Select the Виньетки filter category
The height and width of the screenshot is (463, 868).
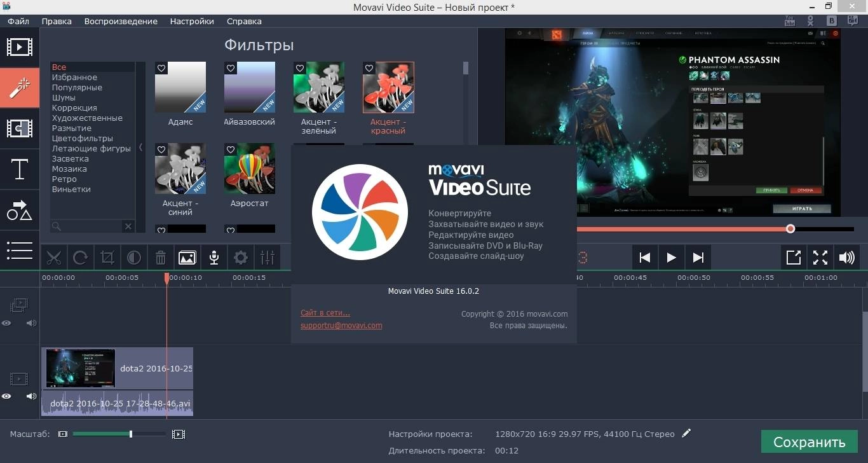[x=71, y=189]
